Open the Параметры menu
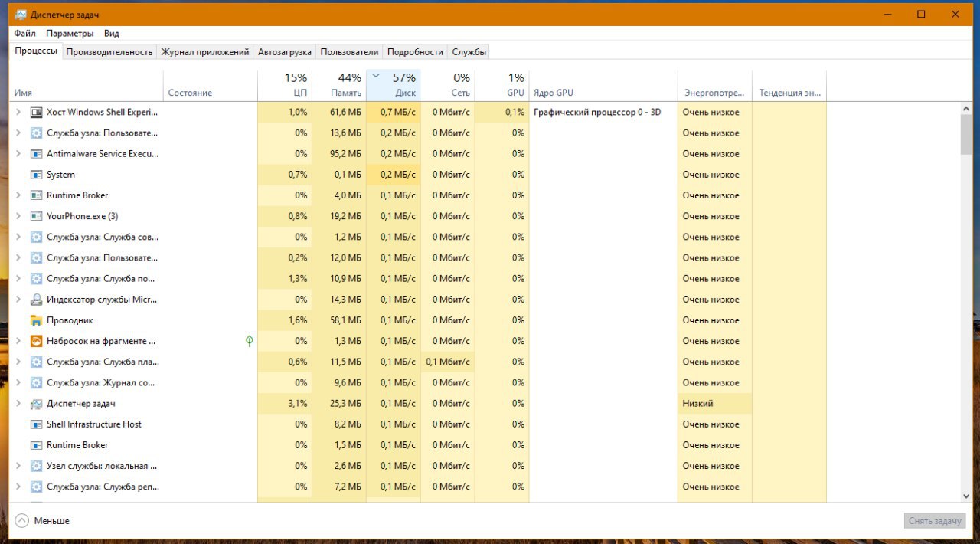Viewport: 980px width, 544px height. click(70, 34)
